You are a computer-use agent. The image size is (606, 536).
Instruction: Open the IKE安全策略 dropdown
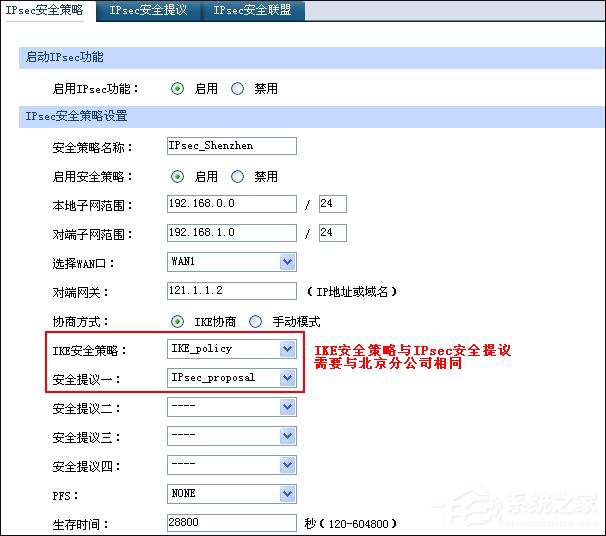click(x=232, y=349)
